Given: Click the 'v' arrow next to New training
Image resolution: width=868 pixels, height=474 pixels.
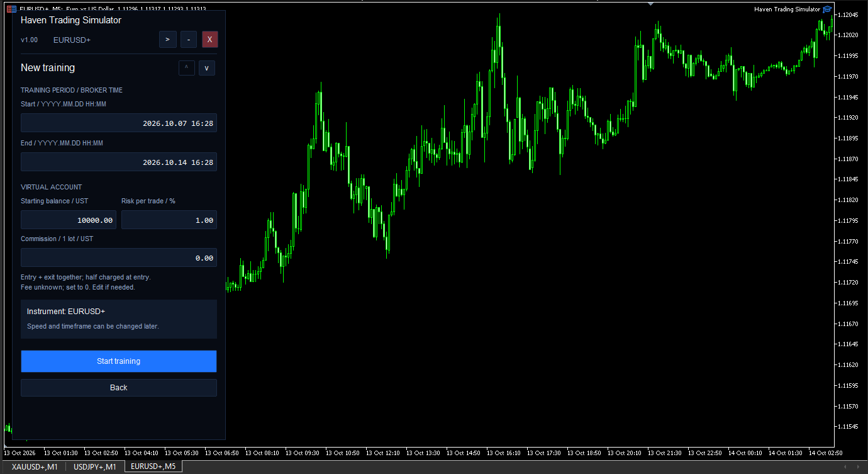Looking at the screenshot, I should point(207,68).
